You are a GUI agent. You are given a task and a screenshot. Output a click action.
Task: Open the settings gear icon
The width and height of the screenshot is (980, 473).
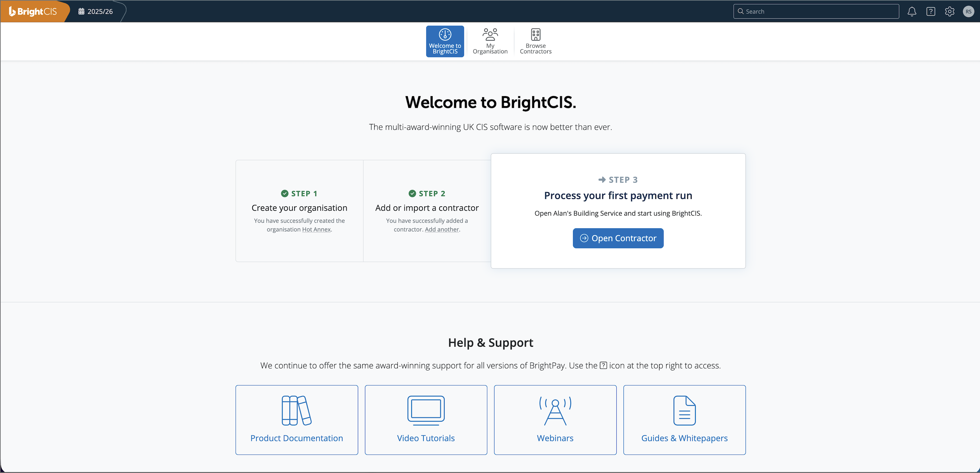tap(949, 11)
